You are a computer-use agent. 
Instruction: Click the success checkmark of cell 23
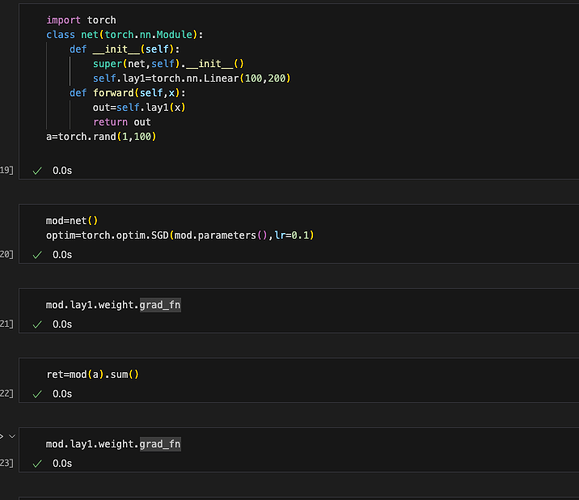(x=37, y=464)
